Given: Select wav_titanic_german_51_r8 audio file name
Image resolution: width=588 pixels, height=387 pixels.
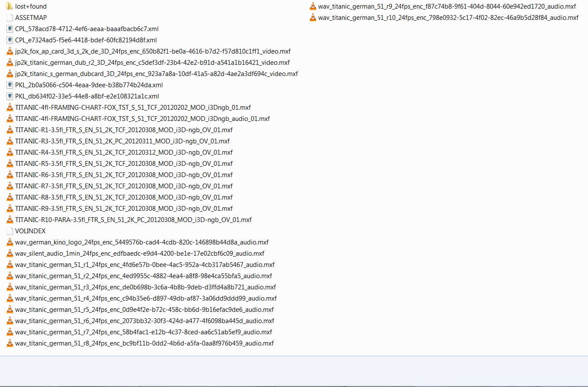Looking at the screenshot, I should click(x=144, y=343).
